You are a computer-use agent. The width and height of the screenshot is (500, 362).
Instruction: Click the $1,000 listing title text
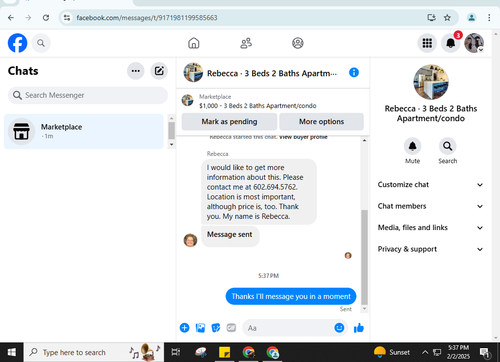tap(258, 106)
